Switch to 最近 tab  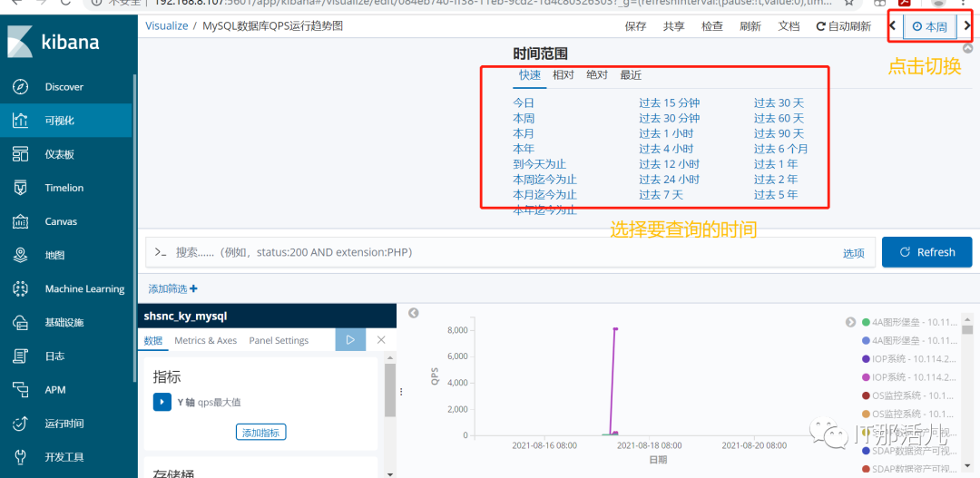(x=631, y=75)
